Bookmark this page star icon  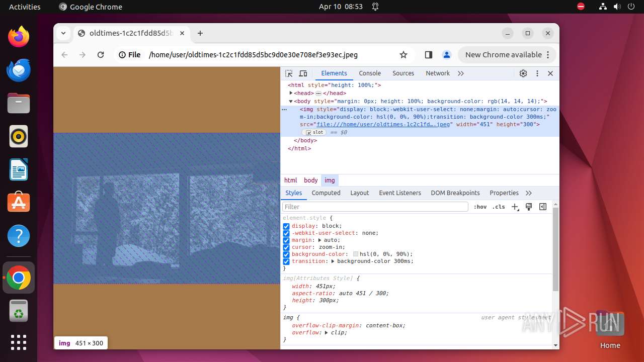(x=403, y=55)
